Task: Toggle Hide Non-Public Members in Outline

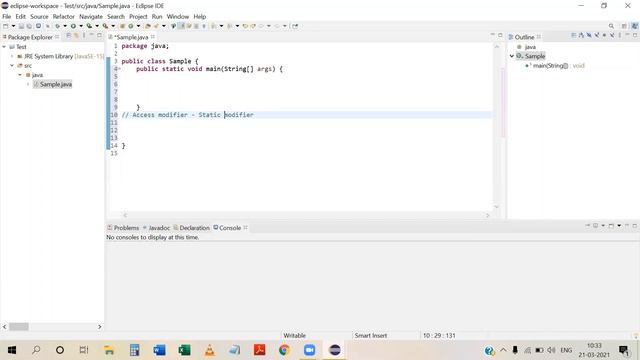Action: pyautogui.click(x=604, y=36)
